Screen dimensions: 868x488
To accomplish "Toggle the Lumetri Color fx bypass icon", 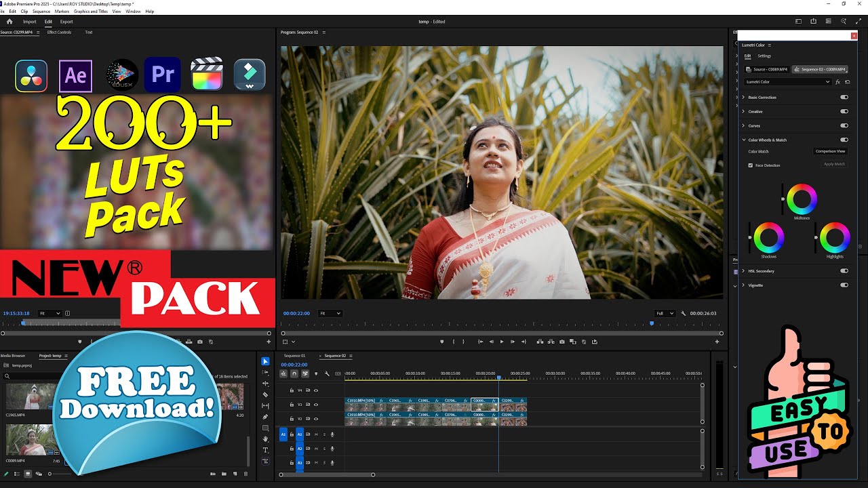I will point(837,82).
